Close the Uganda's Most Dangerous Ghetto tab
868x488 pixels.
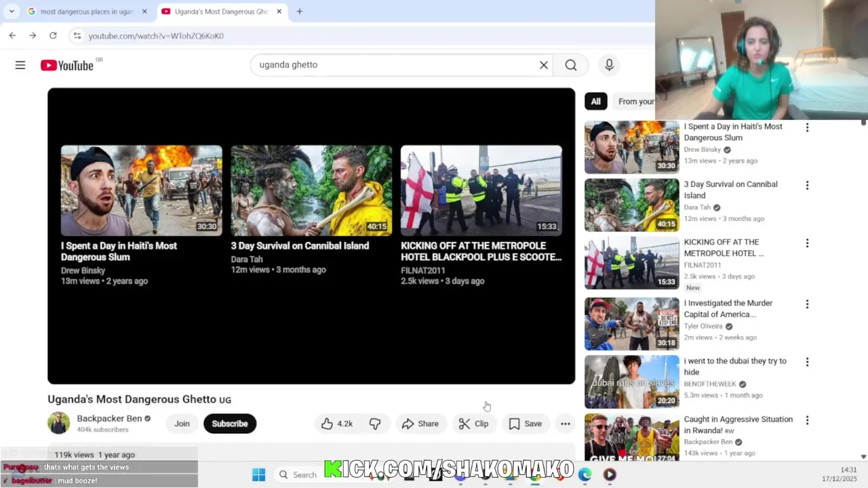point(279,12)
